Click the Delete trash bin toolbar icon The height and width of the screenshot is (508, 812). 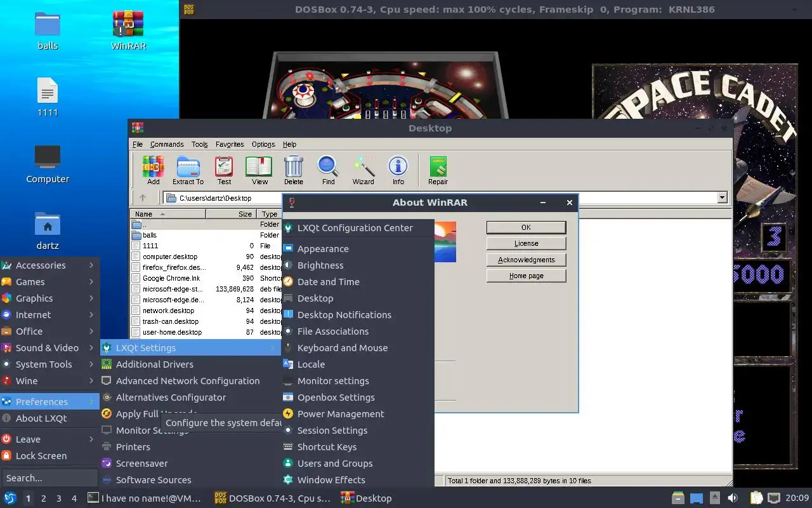[x=293, y=170]
